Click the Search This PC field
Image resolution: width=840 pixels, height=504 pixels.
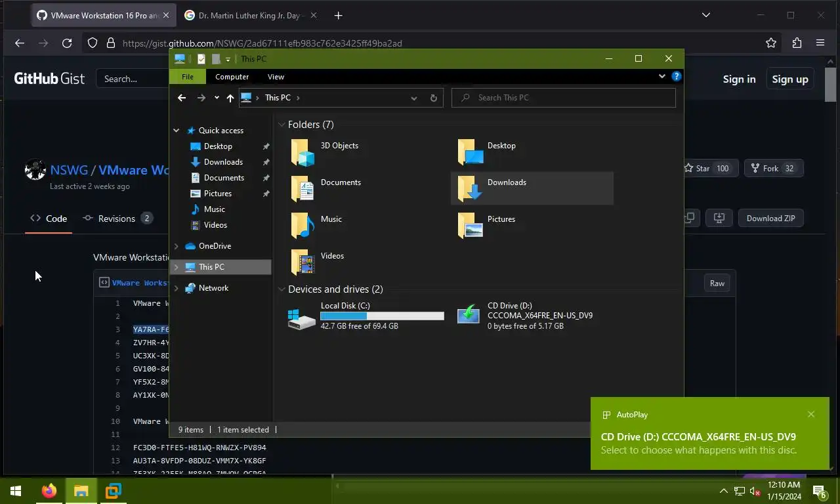coord(563,98)
